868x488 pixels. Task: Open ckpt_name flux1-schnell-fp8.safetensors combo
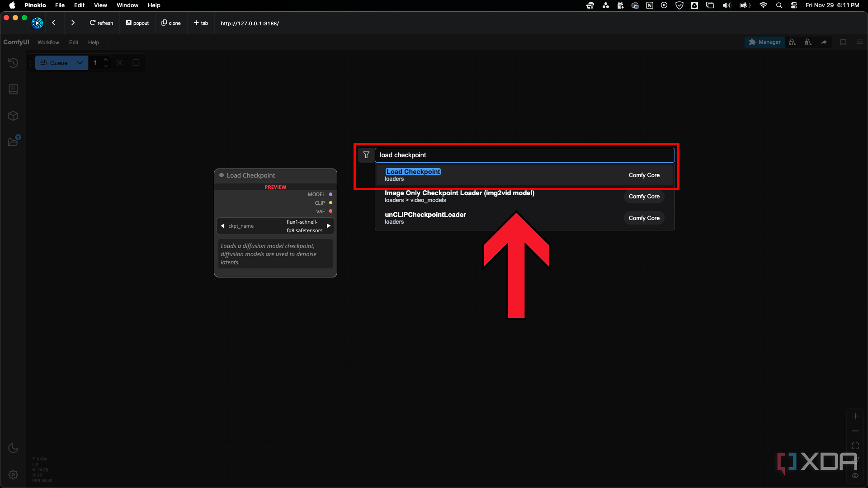(x=275, y=226)
